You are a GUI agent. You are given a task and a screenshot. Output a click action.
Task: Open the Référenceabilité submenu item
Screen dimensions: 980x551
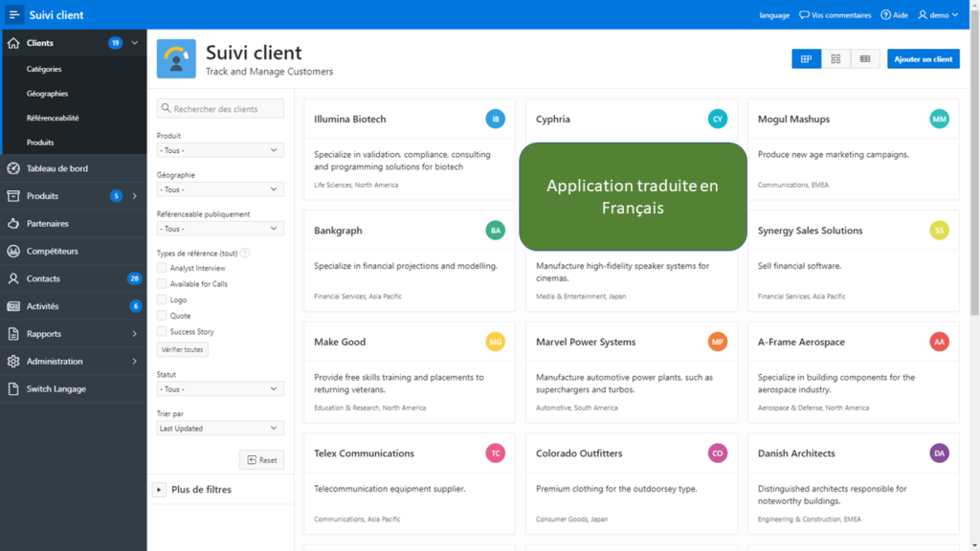[x=53, y=118]
